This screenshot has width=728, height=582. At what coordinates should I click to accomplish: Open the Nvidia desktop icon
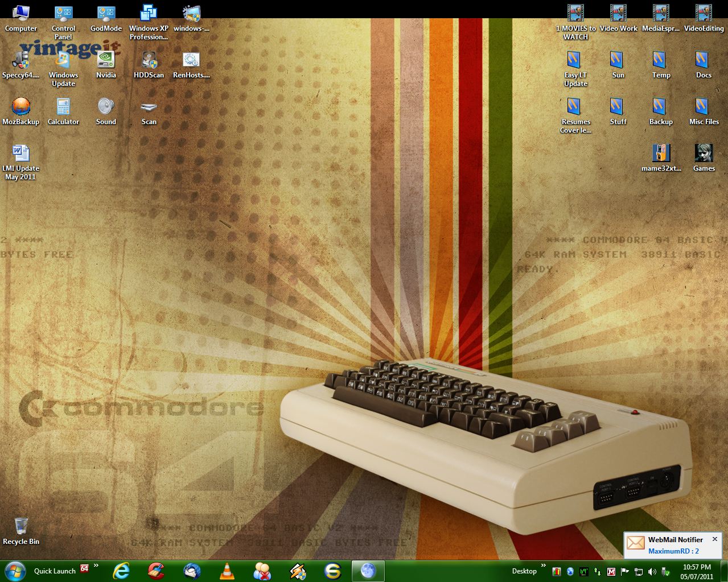pyautogui.click(x=106, y=65)
